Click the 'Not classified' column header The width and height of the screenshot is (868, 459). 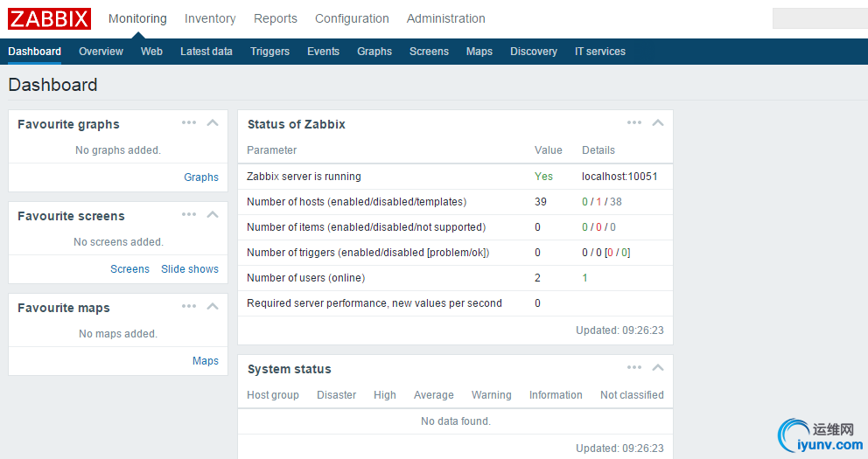point(632,395)
